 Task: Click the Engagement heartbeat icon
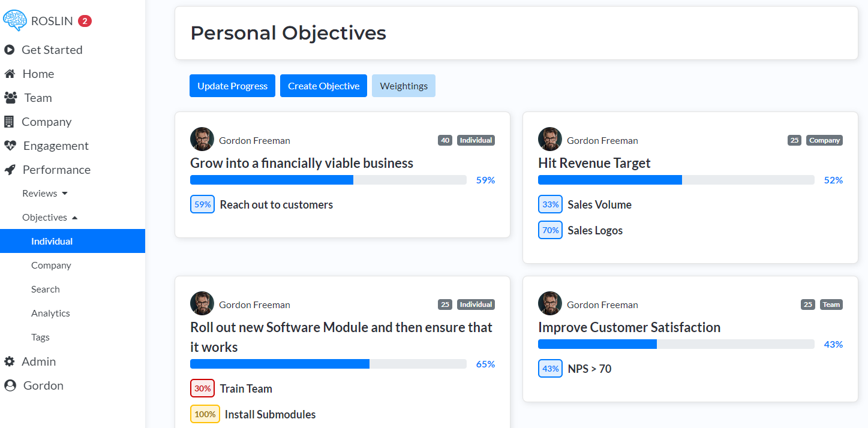[x=10, y=146]
